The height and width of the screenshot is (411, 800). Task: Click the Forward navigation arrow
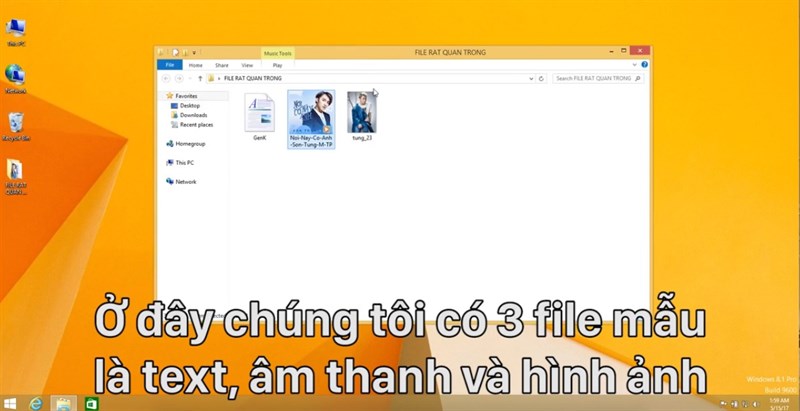point(179,79)
